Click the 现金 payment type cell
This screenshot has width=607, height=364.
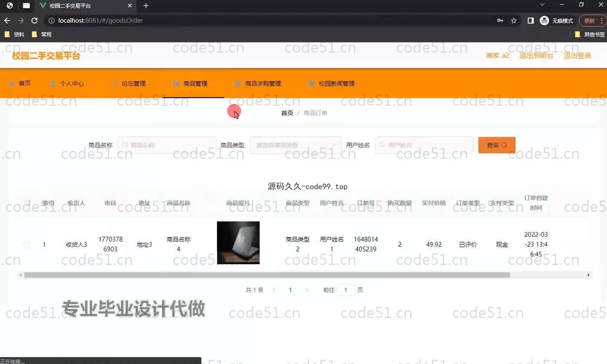(502, 244)
